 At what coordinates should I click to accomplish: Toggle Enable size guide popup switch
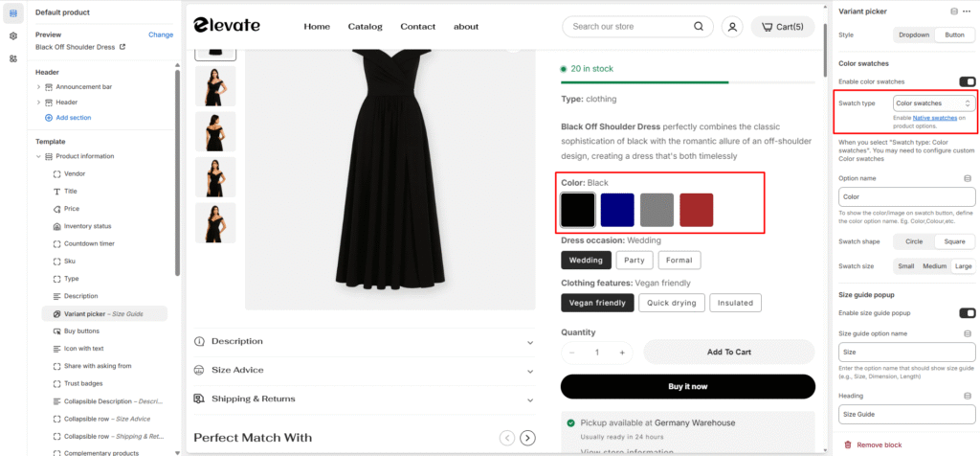click(x=967, y=312)
